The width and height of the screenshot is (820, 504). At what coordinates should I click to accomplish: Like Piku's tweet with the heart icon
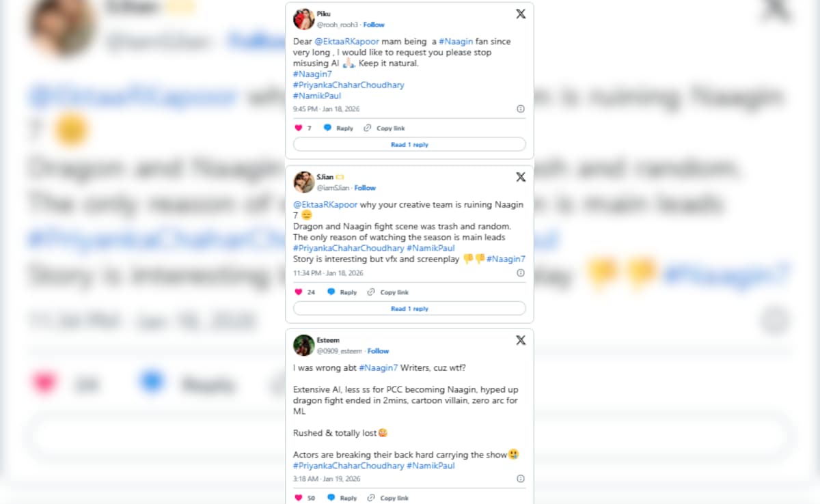tap(298, 128)
